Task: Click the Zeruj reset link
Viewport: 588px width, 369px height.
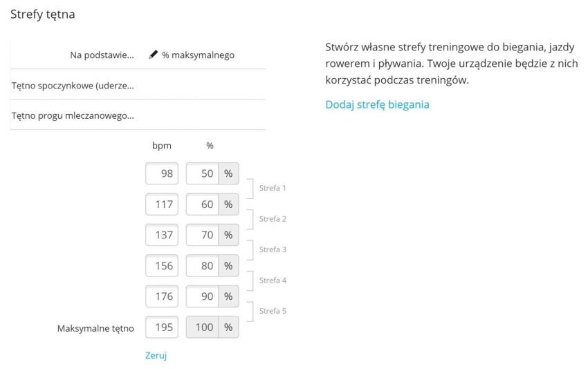Action: [x=156, y=355]
